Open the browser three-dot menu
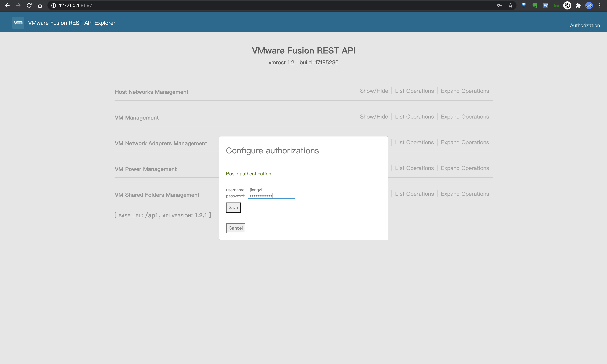The image size is (607, 364). point(600,5)
